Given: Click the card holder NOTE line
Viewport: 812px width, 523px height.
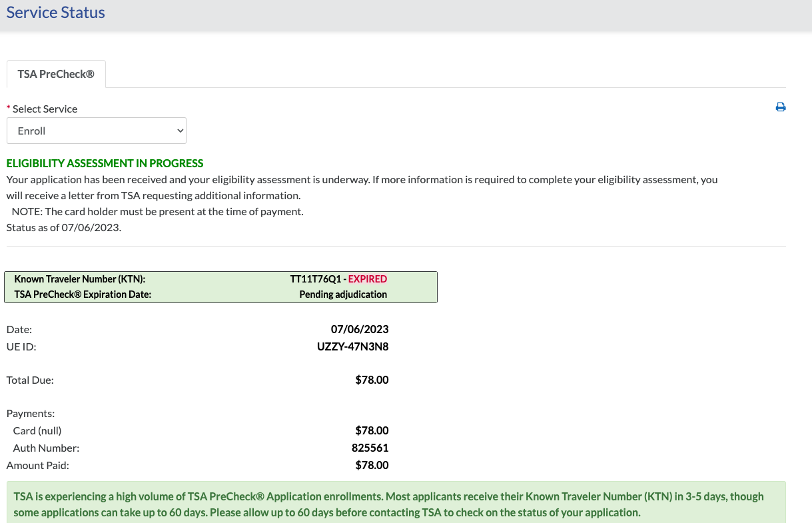Looking at the screenshot, I should 157,212.
